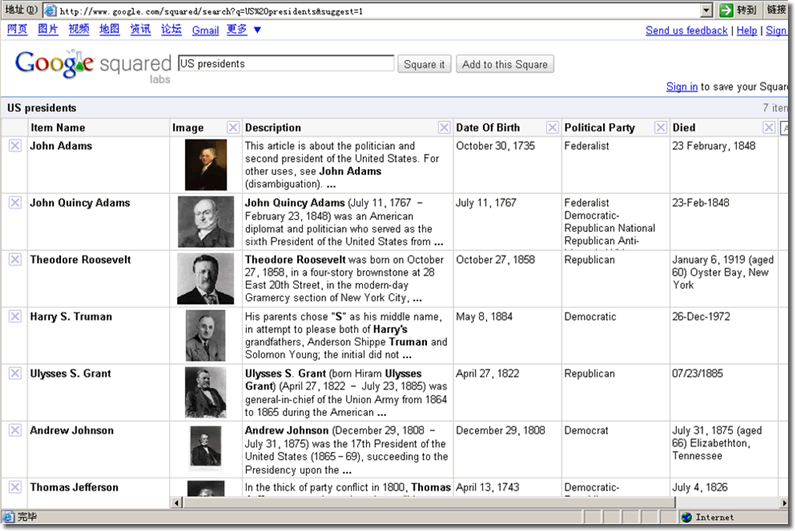This screenshot has height=531, width=795.
Task: Remove the Description column
Action: pyautogui.click(x=444, y=128)
